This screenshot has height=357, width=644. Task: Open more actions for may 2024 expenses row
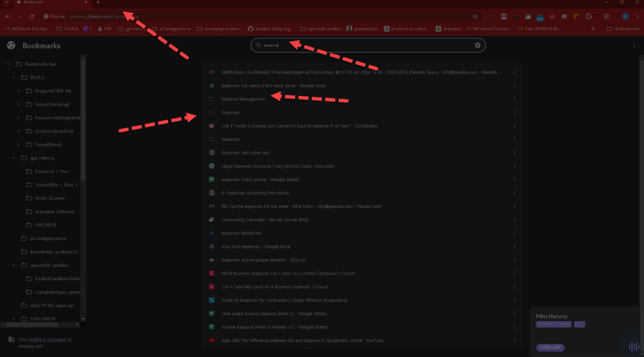514,246
